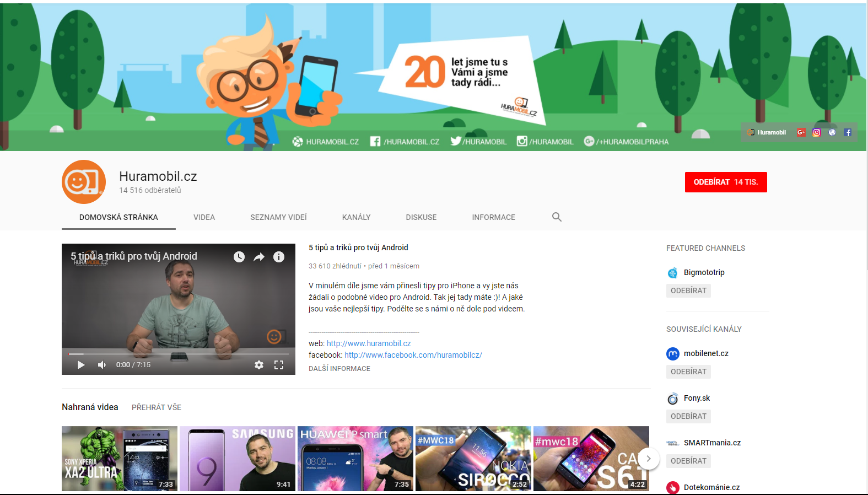The height and width of the screenshot is (495, 868).
Task: Open the mobilenet.cz channel name
Action: coord(706,353)
